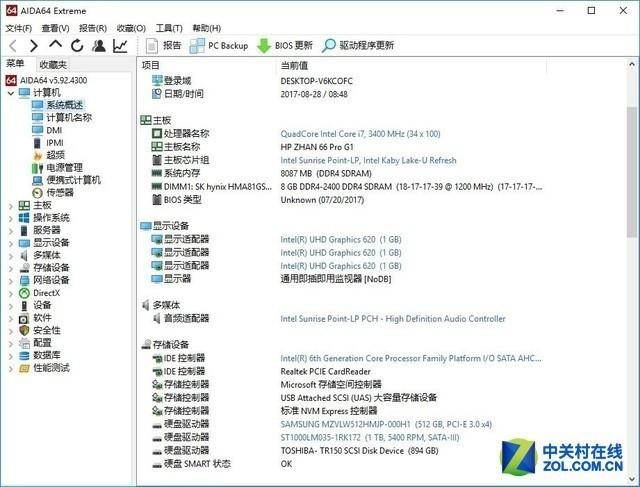The image size is (640, 487).
Task: Click 驱动程序更新 button
Action: (358, 46)
